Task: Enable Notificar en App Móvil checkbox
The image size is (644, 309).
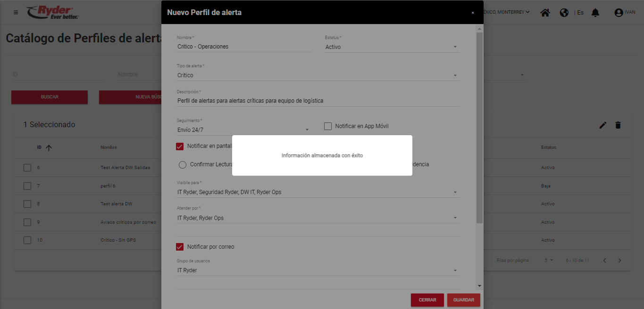Action: pos(328,126)
